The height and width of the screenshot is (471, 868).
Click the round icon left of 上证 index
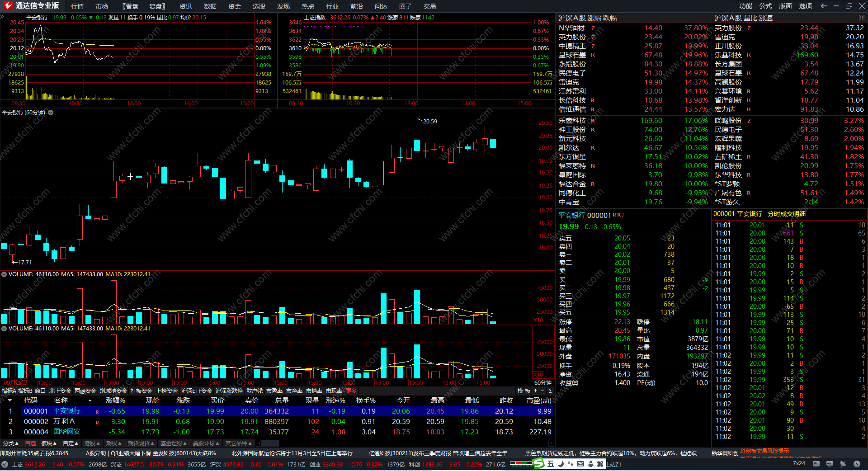click(x=5, y=464)
